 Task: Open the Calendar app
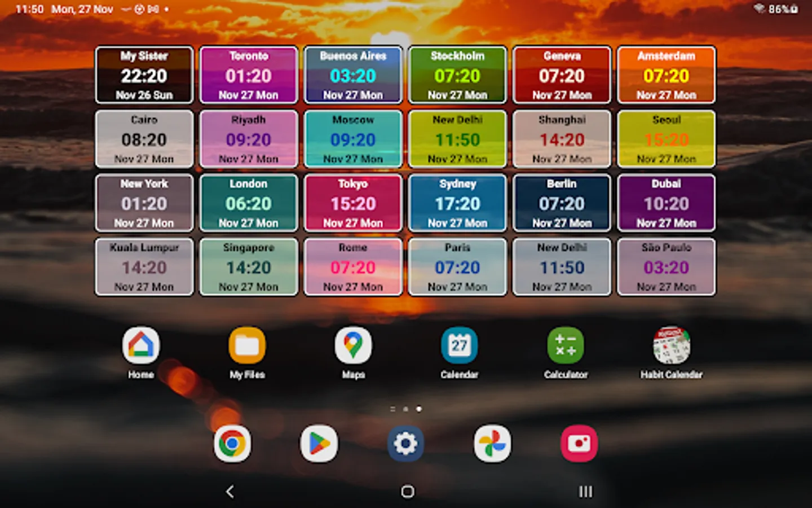458,345
